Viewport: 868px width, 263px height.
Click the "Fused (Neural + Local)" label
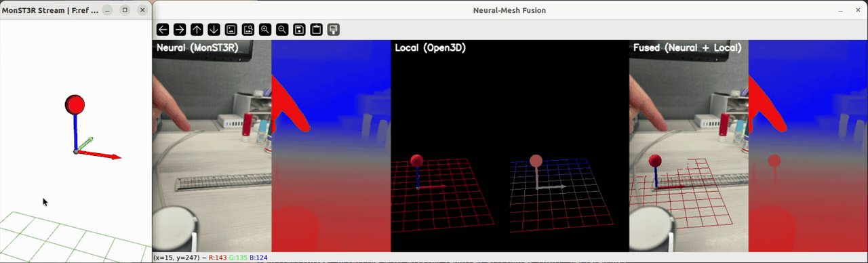click(687, 48)
